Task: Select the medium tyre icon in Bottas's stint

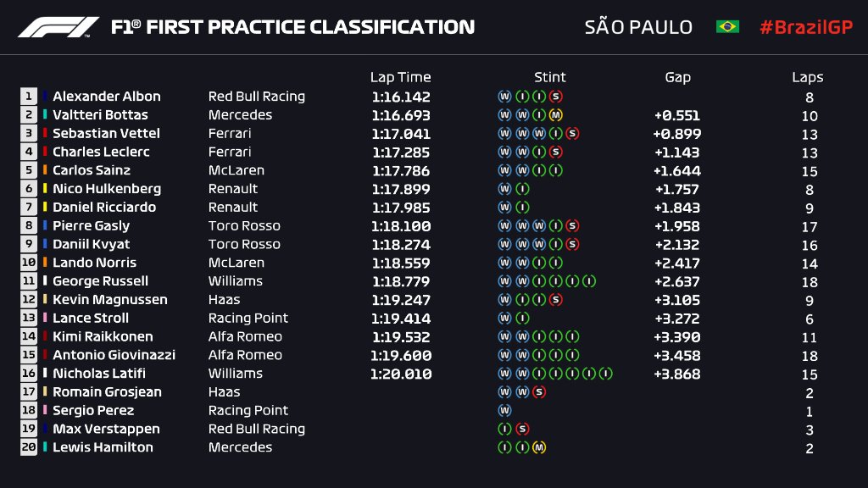Action: pos(555,115)
